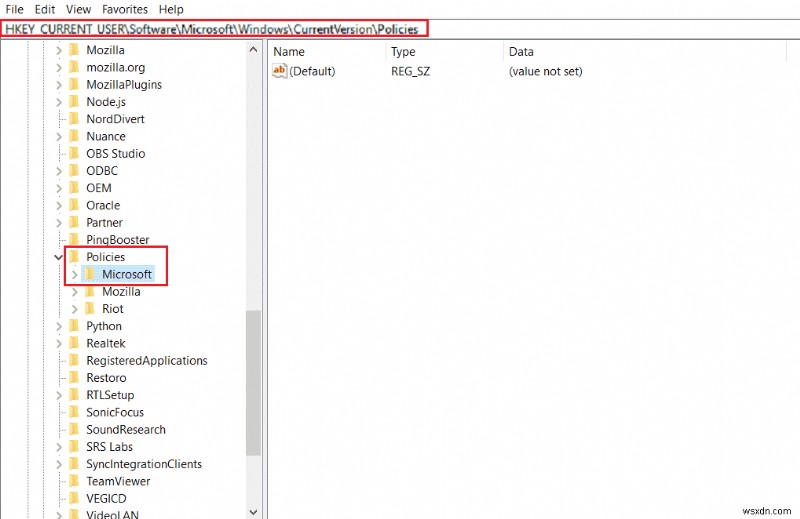Select the Python key
This screenshot has height=519, width=800.
click(104, 326)
